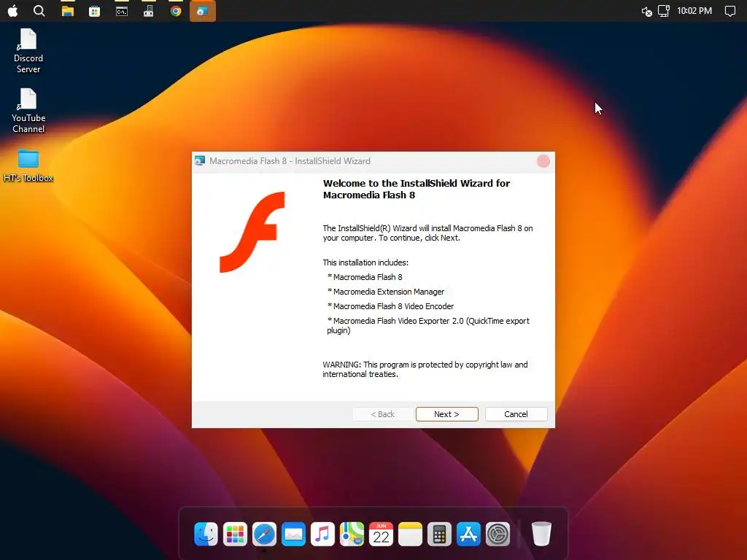Open Notes from the dock

[x=410, y=534]
